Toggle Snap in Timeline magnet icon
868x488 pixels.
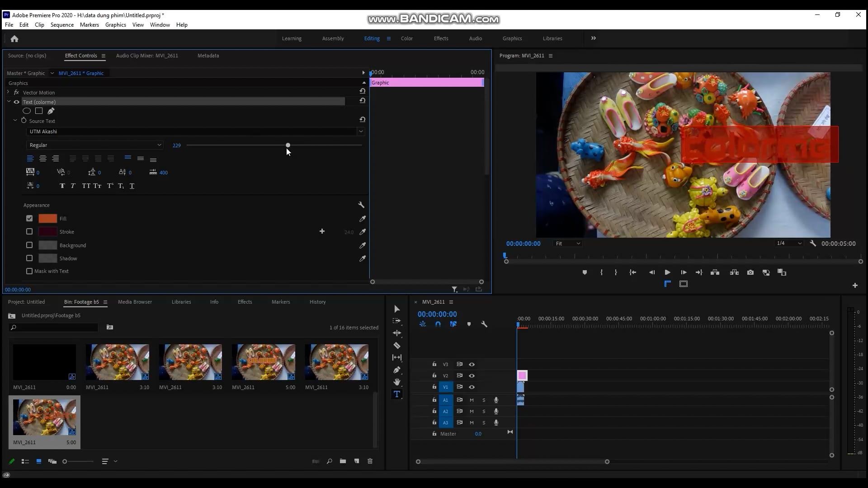point(438,324)
